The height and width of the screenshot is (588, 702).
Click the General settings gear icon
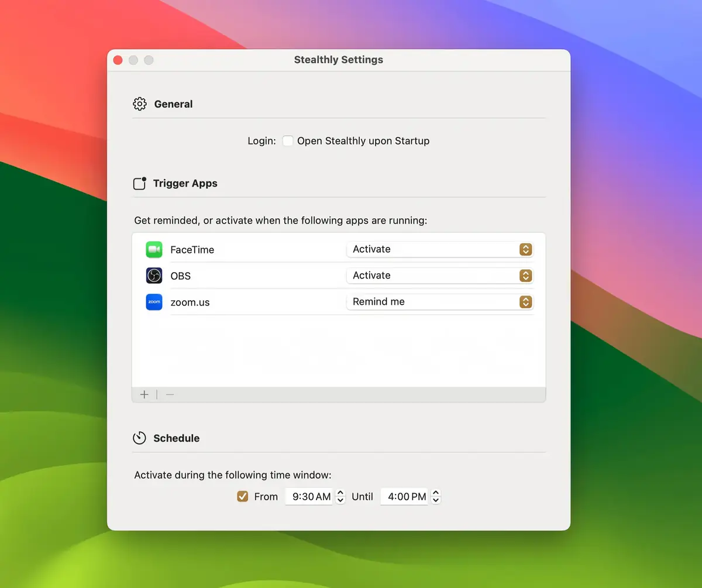[139, 104]
